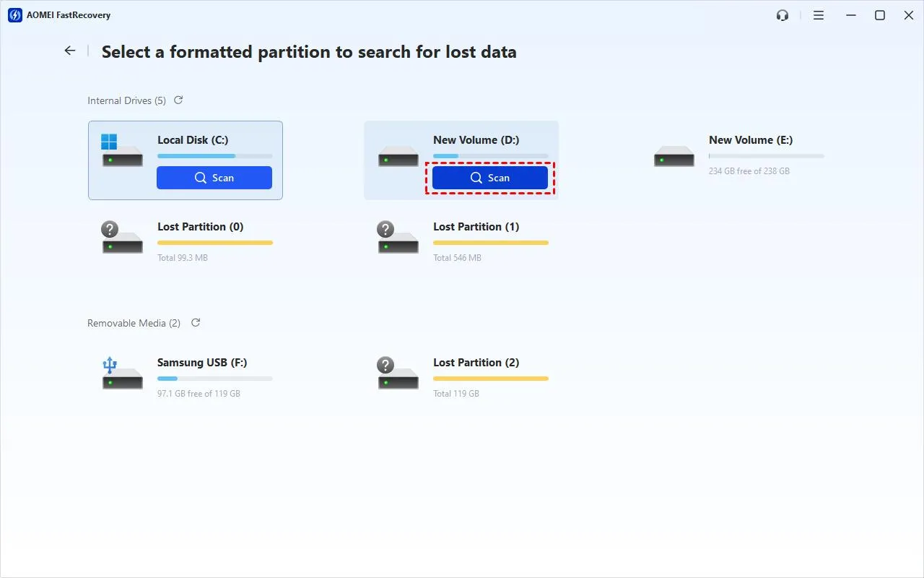Click the Lost Partition (1) label
This screenshot has width=924, height=578.
point(476,227)
